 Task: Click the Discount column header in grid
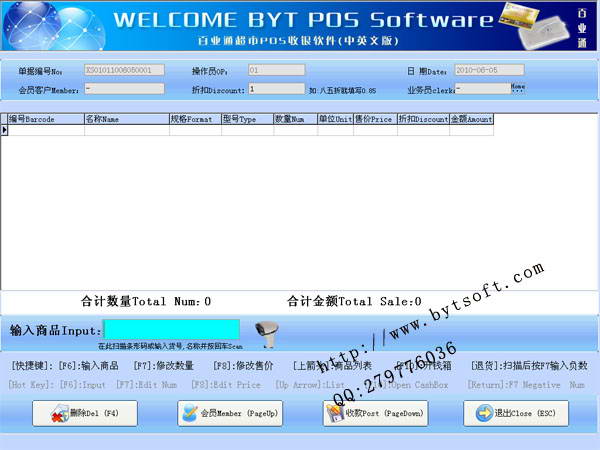click(x=424, y=119)
